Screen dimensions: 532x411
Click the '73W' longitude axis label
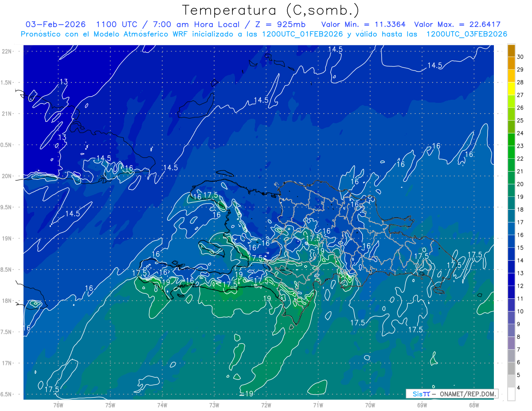coord(214,405)
